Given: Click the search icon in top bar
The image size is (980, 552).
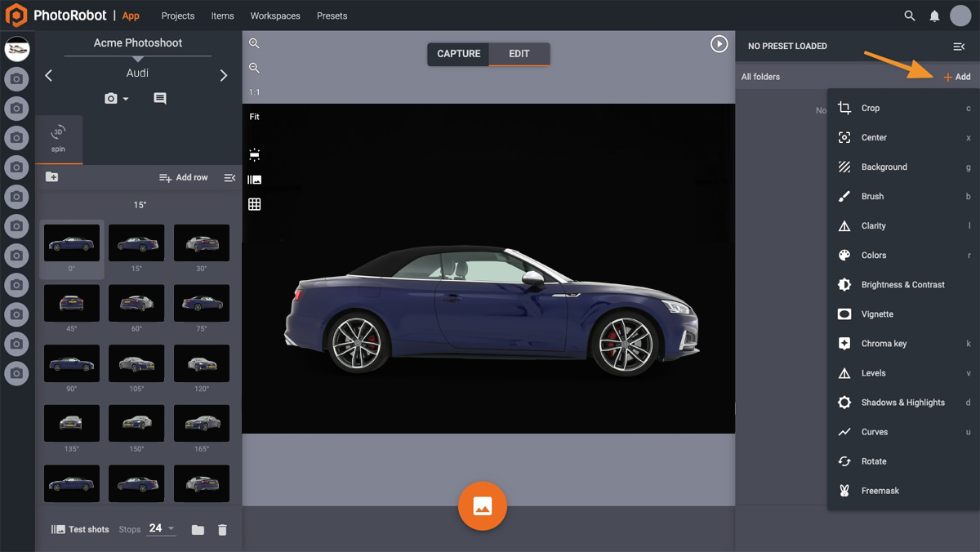Looking at the screenshot, I should [910, 16].
